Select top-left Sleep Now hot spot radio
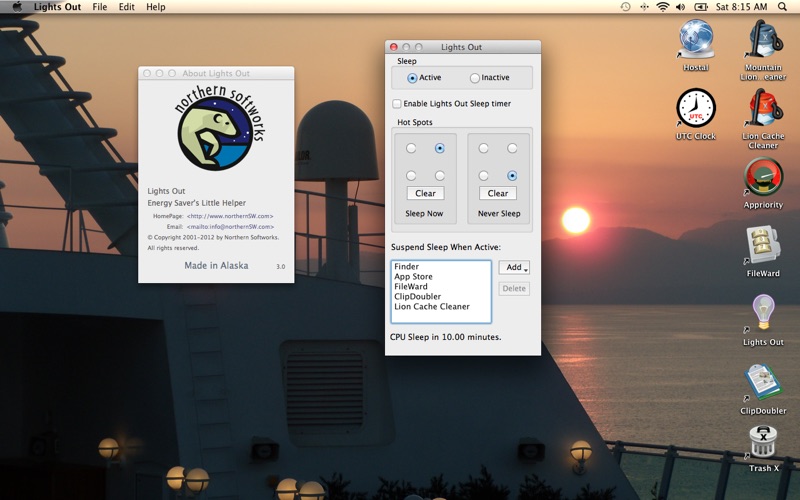 [x=411, y=148]
